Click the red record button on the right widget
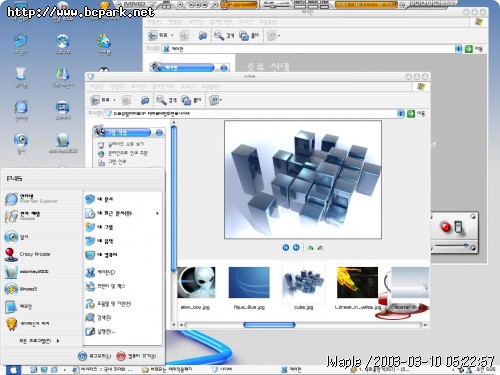Screen dimensions: 500x375 pyautogui.click(x=445, y=227)
